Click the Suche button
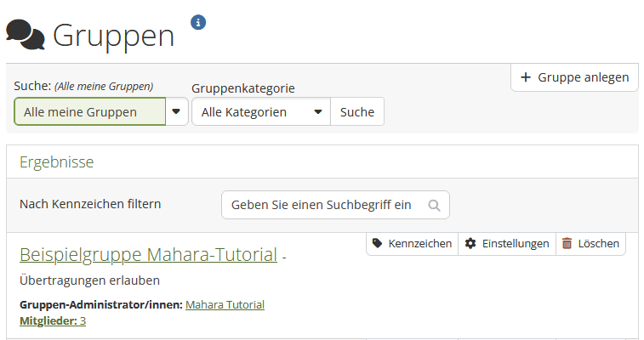The width and height of the screenshot is (644, 340). 357,111
